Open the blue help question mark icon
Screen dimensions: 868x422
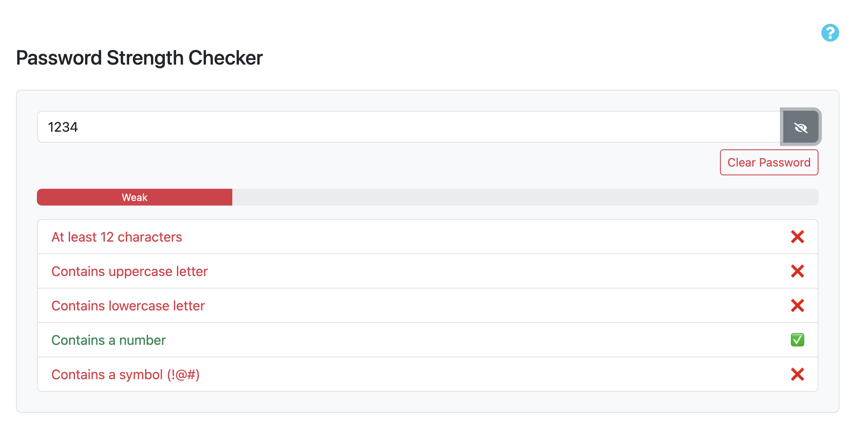point(830,33)
